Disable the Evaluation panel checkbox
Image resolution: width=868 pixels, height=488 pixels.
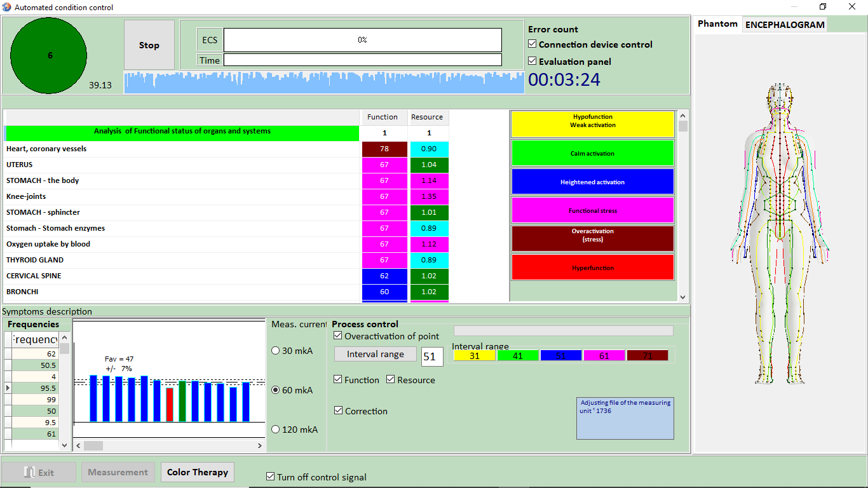[532, 62]
